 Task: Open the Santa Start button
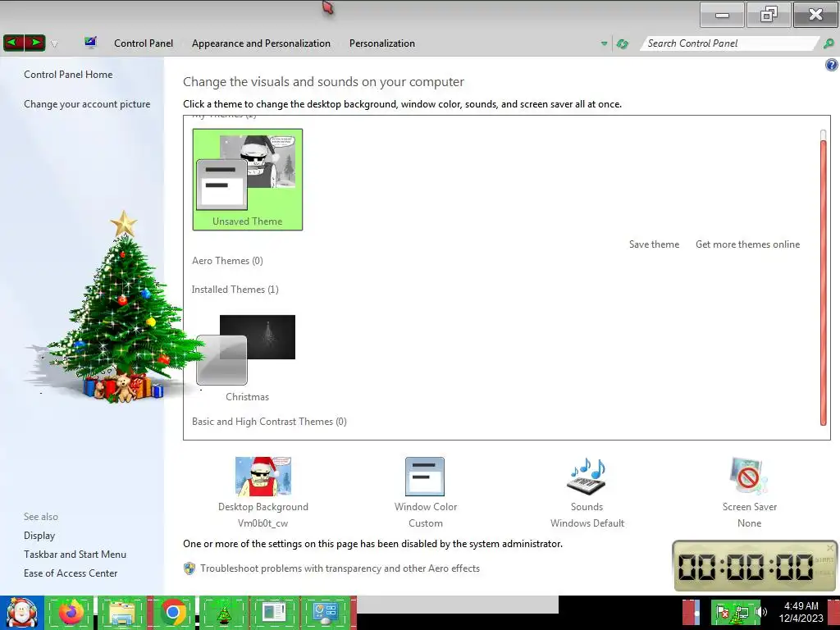[x=21, y=613]
